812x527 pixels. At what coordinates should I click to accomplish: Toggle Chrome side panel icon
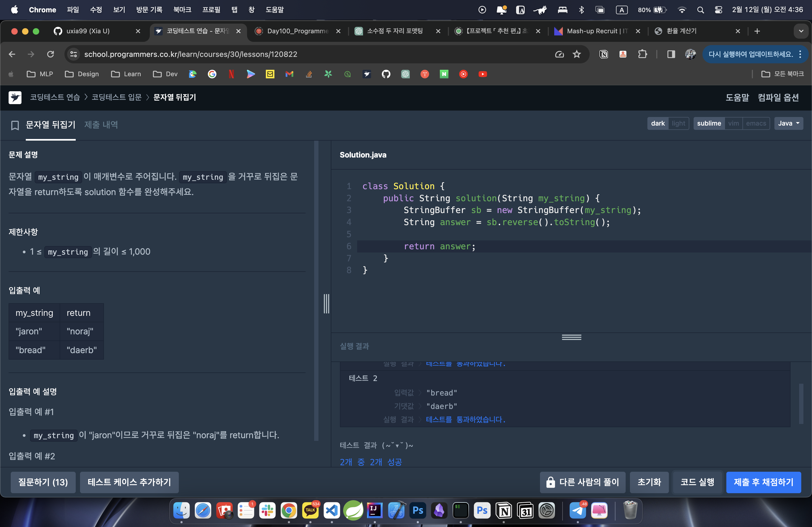pyautogui.click(x=671, y=54)
